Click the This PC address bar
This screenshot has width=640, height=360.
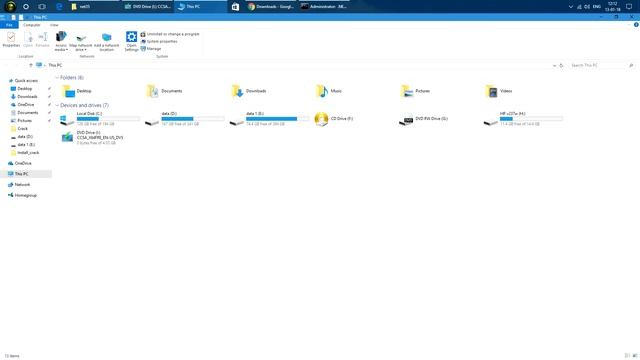tap(294, 65)
